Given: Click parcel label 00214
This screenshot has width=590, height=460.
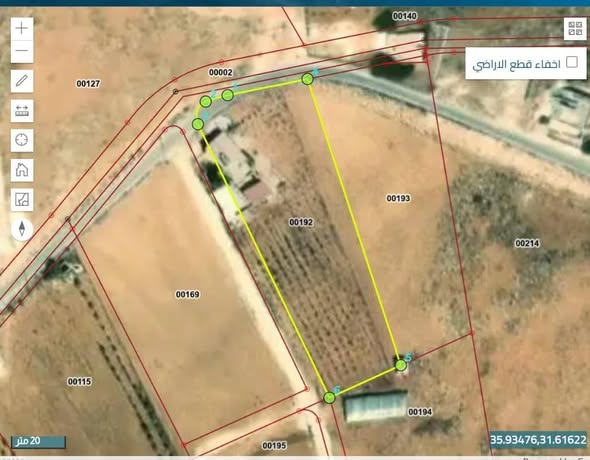Looking at the screenshot, I should 527,243.
